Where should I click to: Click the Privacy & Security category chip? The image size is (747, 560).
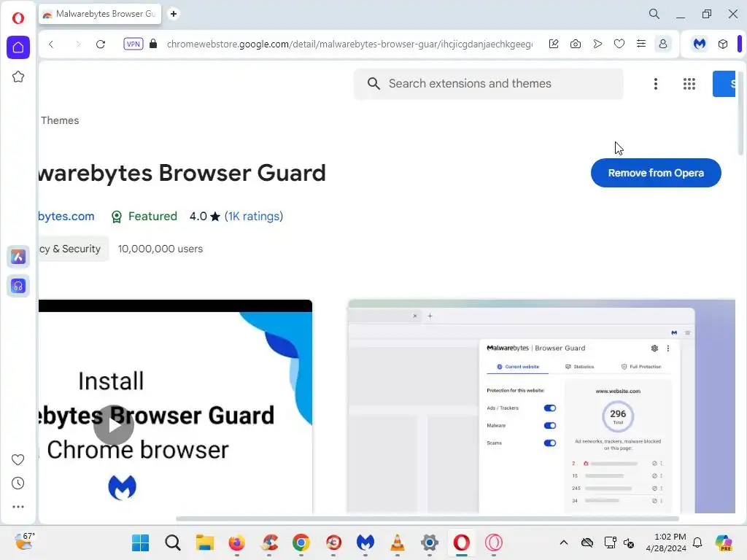click(74, 249)
